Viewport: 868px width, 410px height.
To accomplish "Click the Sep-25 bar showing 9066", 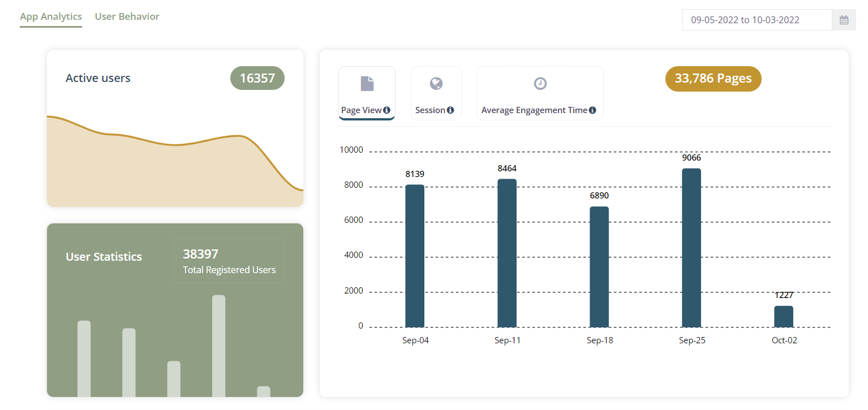I will [x=691, y=248].
